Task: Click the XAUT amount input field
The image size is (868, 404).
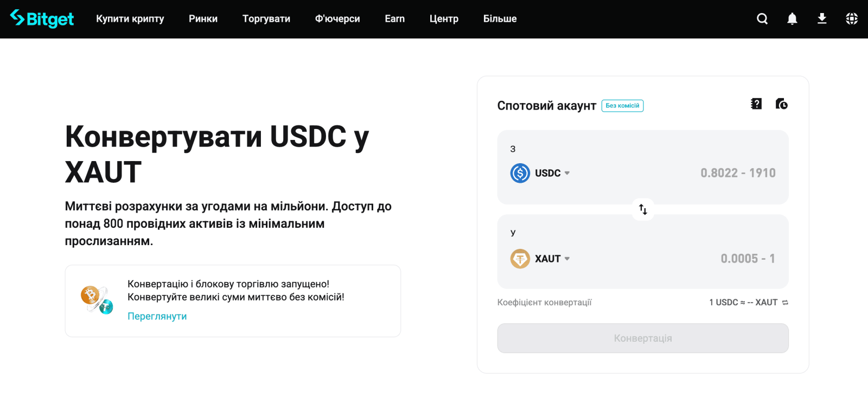Action: click(705, 259)
